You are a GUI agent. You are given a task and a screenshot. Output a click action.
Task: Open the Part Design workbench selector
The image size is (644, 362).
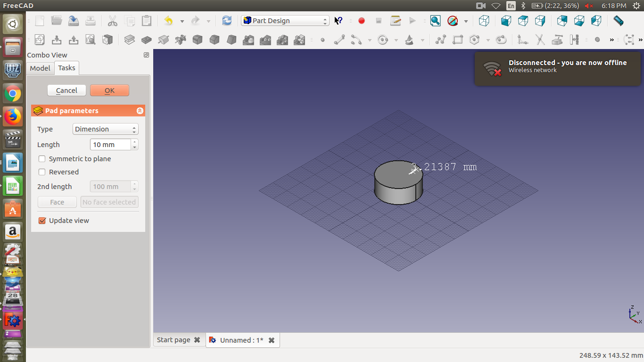(285, 21)
